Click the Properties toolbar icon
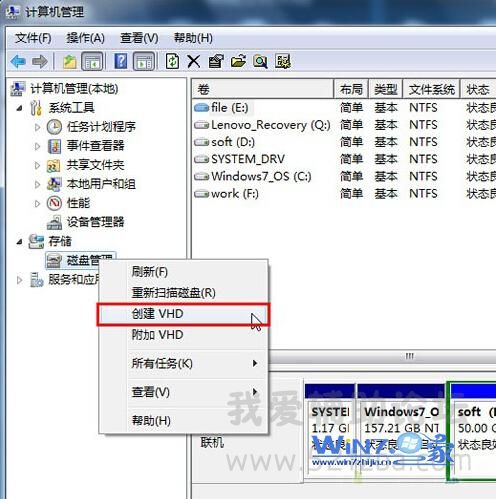 coord(216,62)
